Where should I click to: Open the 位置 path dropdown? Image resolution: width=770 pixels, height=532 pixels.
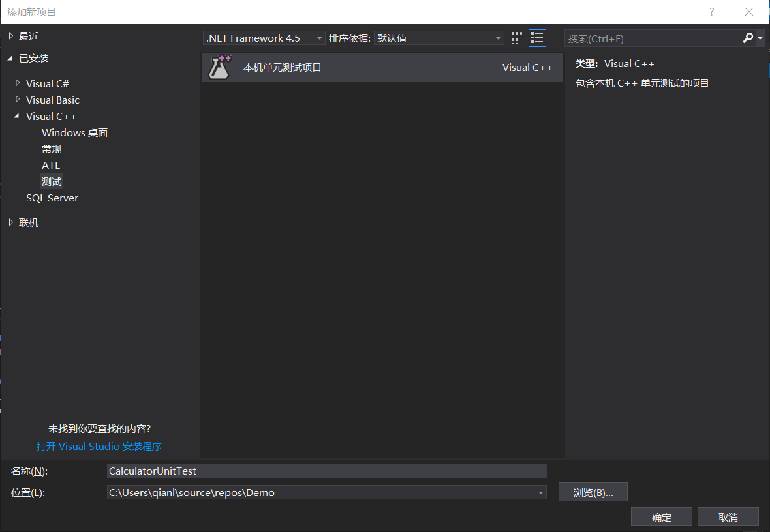pos(541,492)
